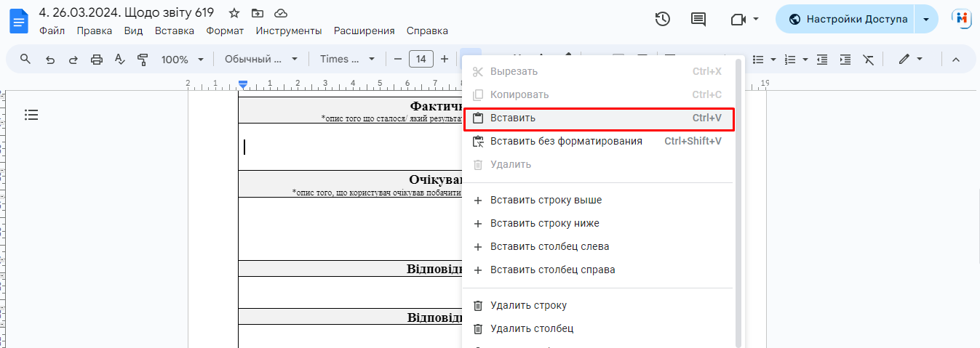The width and height of the screenshot is (980, 348).
Task: Open the paragraph style dropdown Обычный
Action: coord(261,60)
